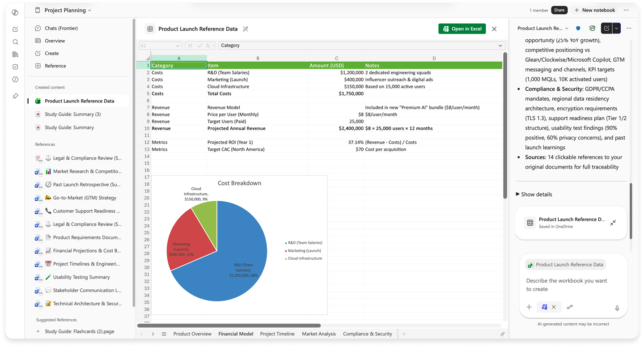Confirm formula entry with the checkmark icon

(x=199, y=46)
